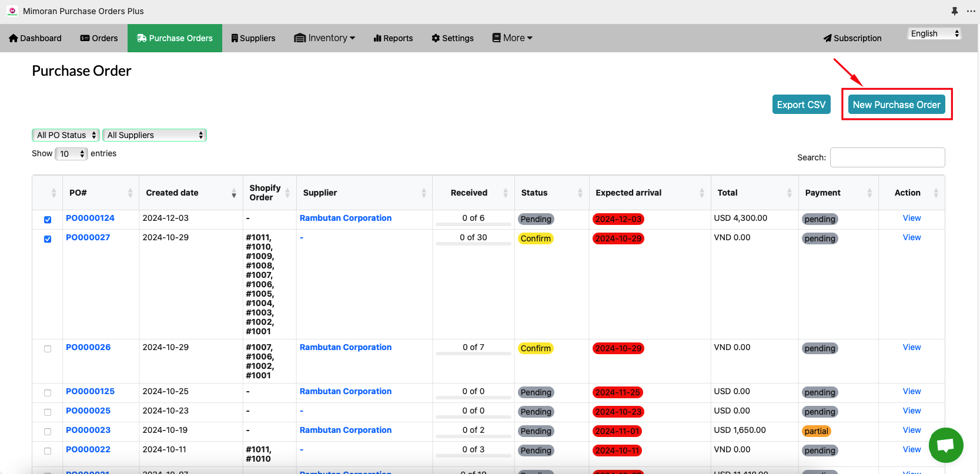Sort by Payment column arrows
This screenshot has width=980, height=474.
tap(869, 193)
